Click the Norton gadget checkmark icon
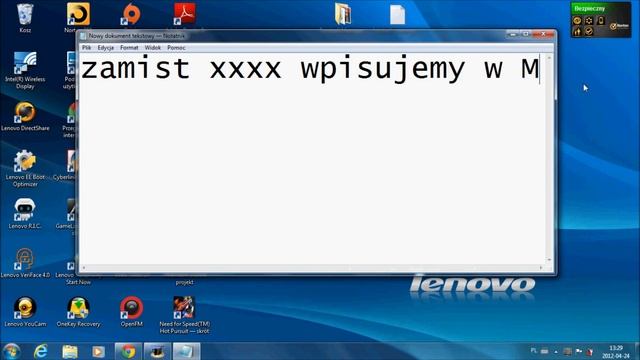 point(589,31)
